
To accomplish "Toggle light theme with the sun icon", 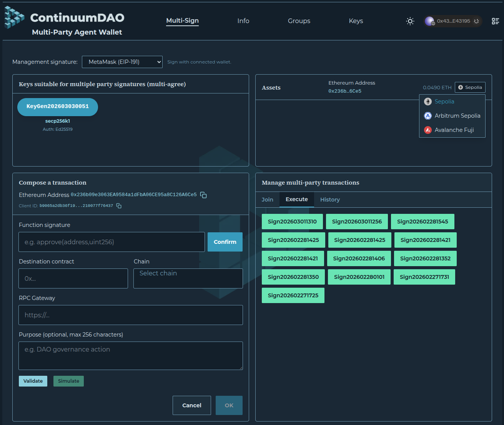I will 410,21.
